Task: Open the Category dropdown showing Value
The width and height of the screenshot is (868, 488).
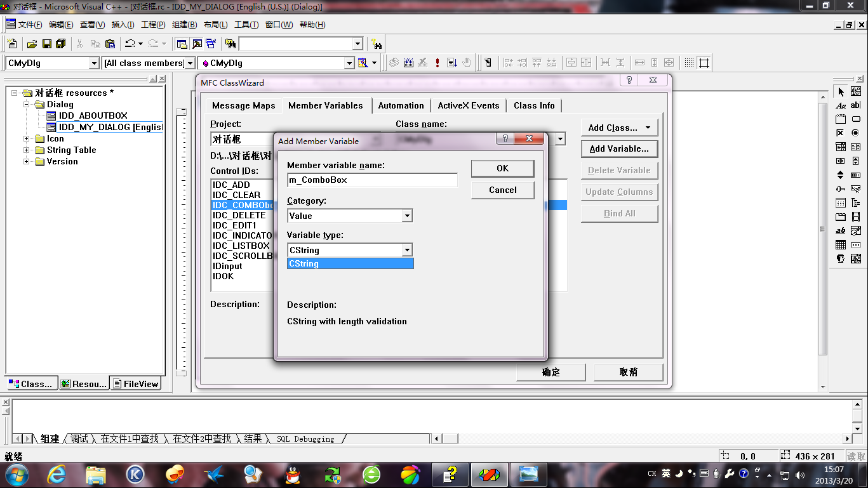Action: (x=406, y=216)
